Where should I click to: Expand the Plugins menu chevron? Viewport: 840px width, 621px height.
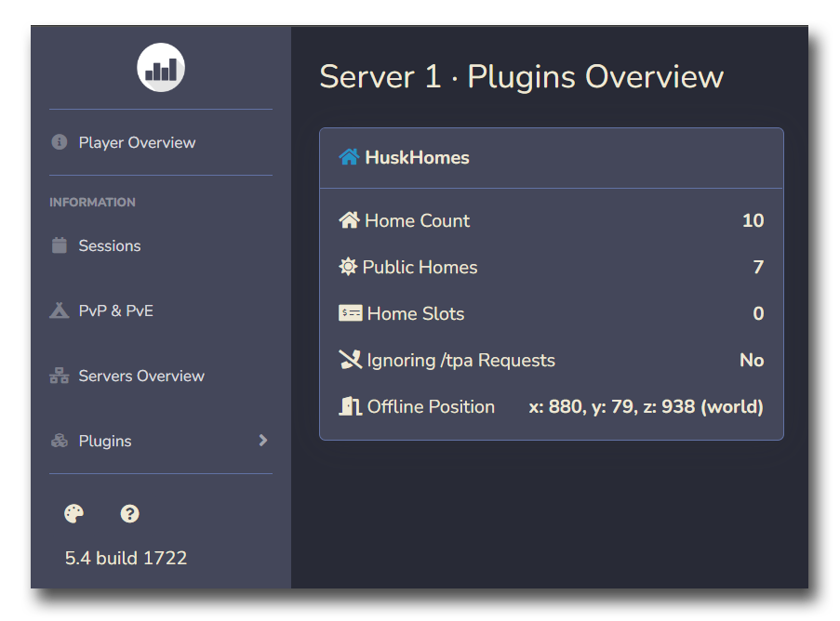[263, 441]
